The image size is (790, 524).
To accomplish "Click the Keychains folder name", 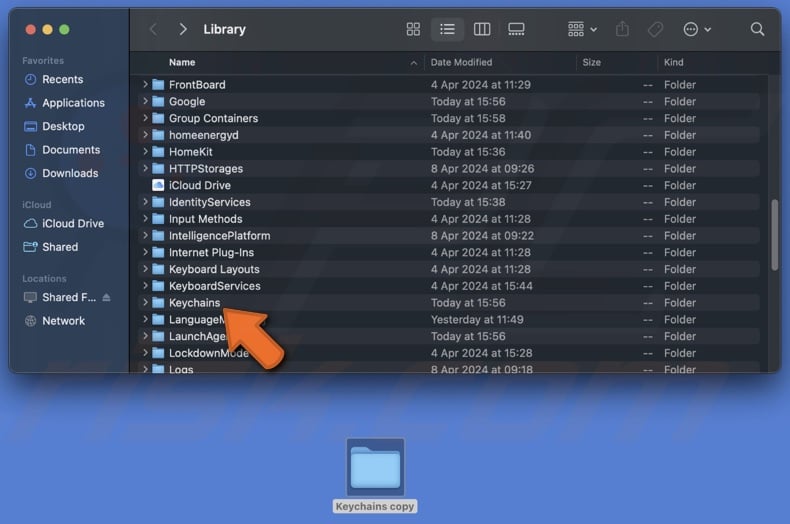I will tap(194, 302).
